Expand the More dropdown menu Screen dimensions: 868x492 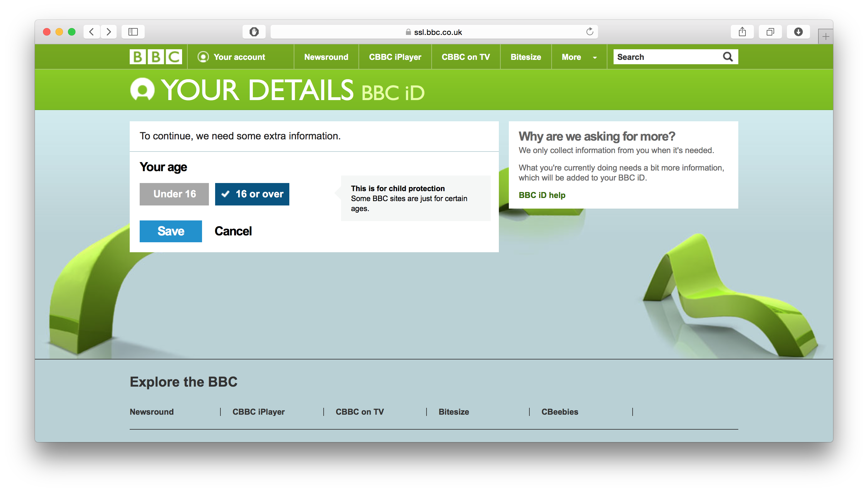579,57
